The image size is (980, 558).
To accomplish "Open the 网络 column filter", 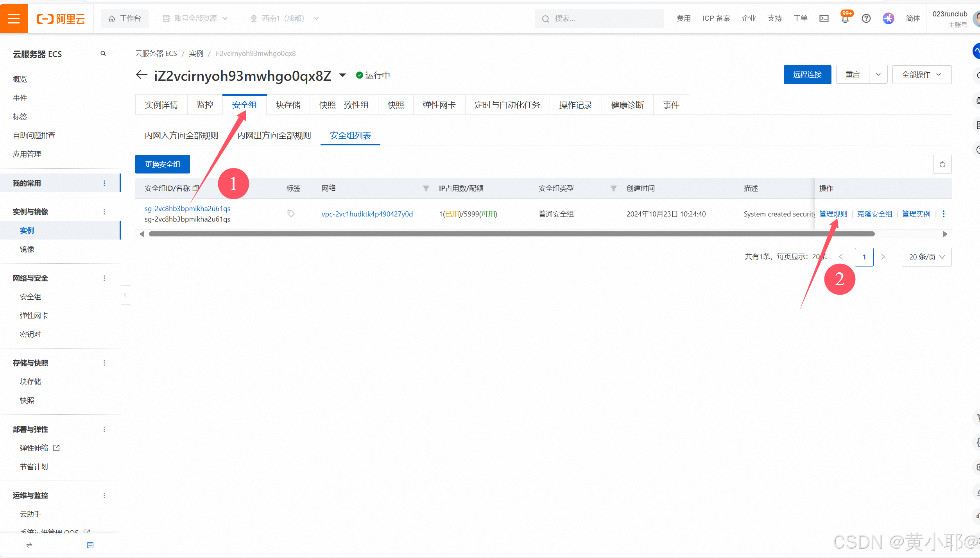I will 426,188.
